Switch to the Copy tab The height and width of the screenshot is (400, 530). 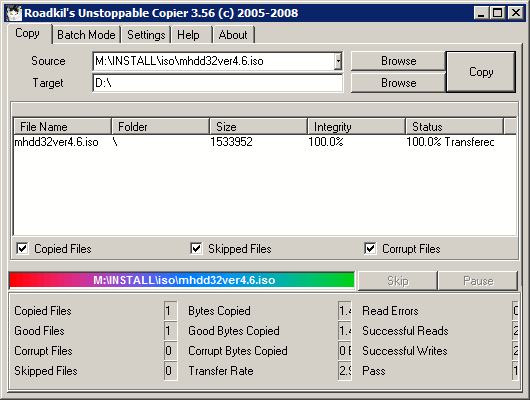pyautogui.click(x=27, y=33)
